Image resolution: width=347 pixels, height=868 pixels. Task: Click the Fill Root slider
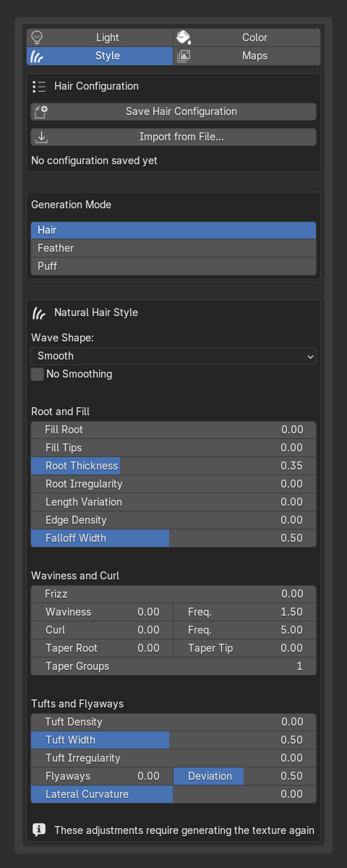coord(173,430)
